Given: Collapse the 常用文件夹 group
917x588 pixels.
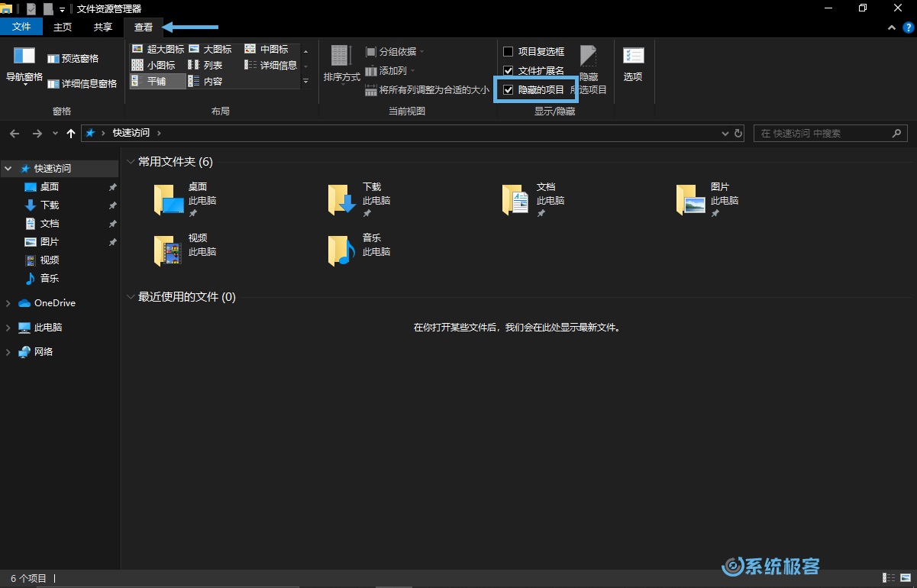Looking at the screenshot, I should [131, 162].
